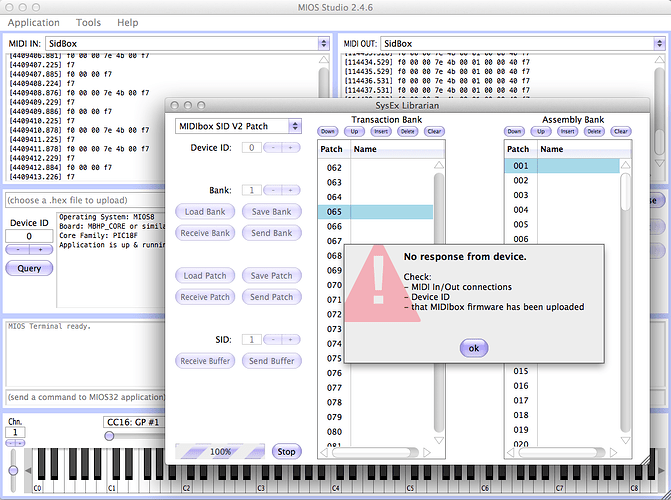Click the Receive Bank button
Screen dimensions: 671x500
[205, 233]
